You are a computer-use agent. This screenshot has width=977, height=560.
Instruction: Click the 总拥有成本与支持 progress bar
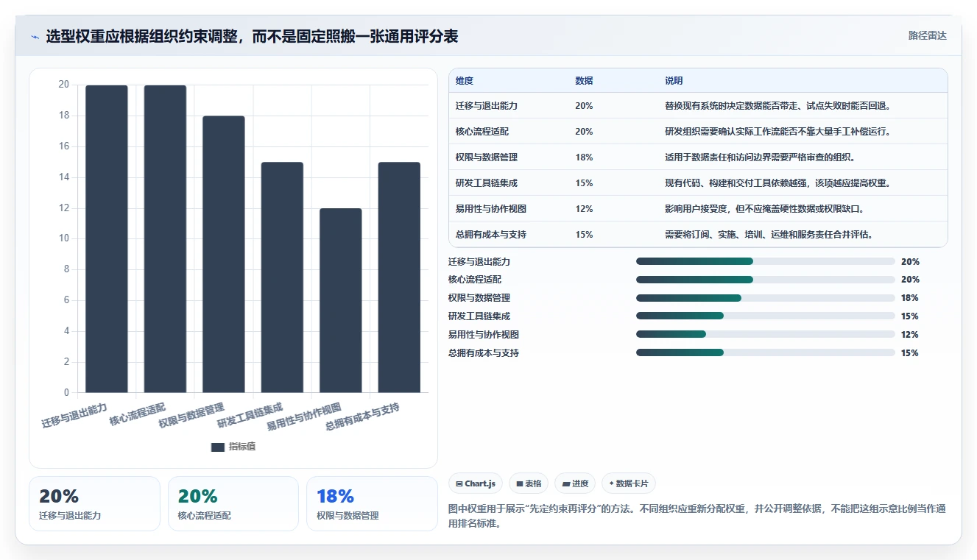pos(766,352)
